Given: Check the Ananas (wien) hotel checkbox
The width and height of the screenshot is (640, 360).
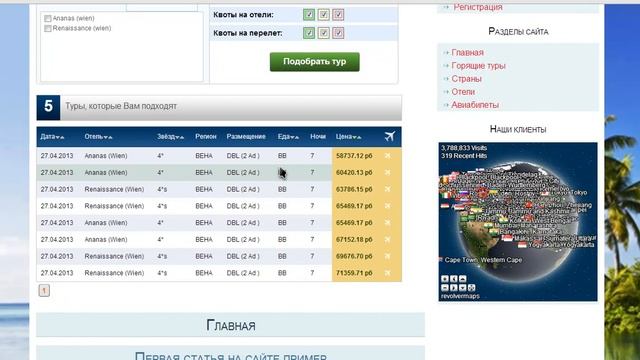Looking at the screenshot, I should (x=48, y=18).
